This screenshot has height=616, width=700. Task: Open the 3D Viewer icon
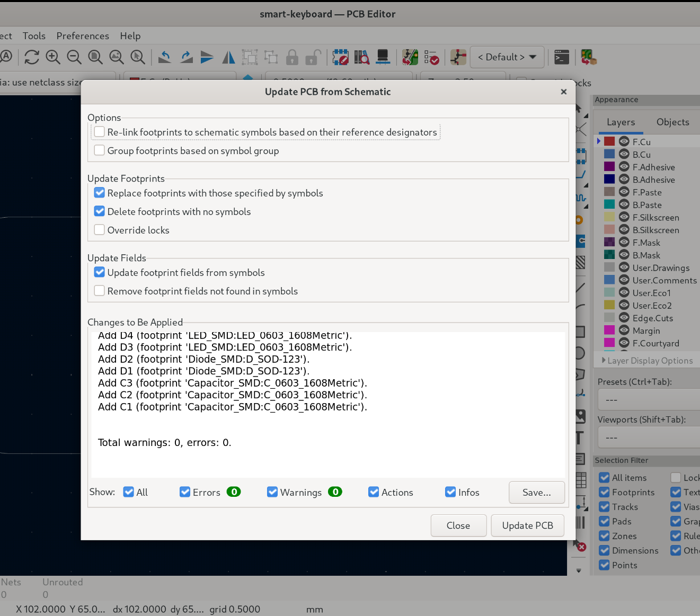[383, 57]
